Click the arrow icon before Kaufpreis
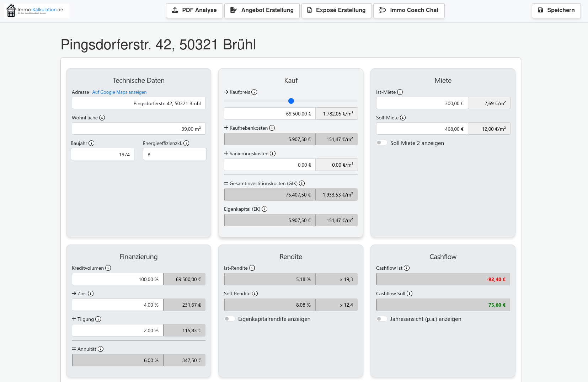The height and width of the screenshot is (382, 588). (226, 92)
